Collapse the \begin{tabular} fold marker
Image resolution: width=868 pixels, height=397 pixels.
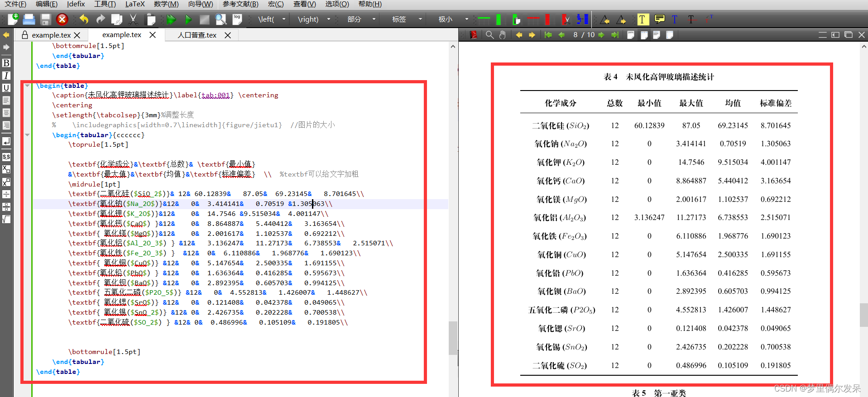click(x=27, y=135)
